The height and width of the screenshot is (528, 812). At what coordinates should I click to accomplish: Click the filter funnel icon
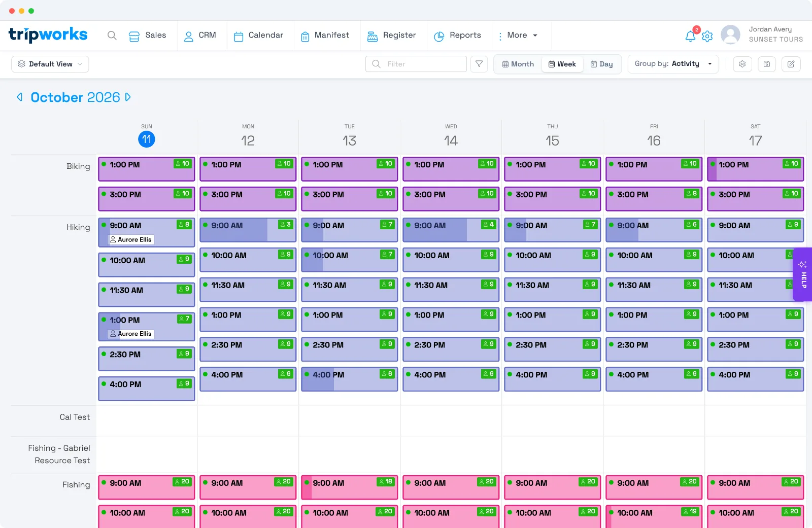[x=479, y=64]
